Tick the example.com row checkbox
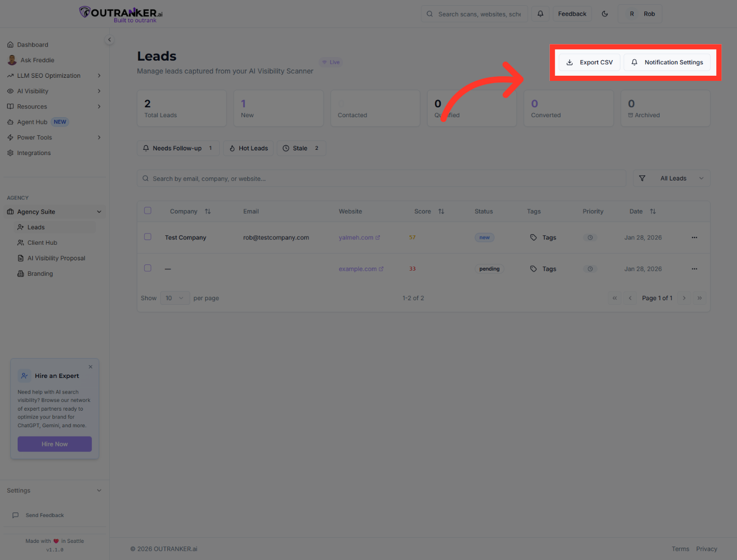Screen dimensions: 737x560 click(x=148, y=268)
